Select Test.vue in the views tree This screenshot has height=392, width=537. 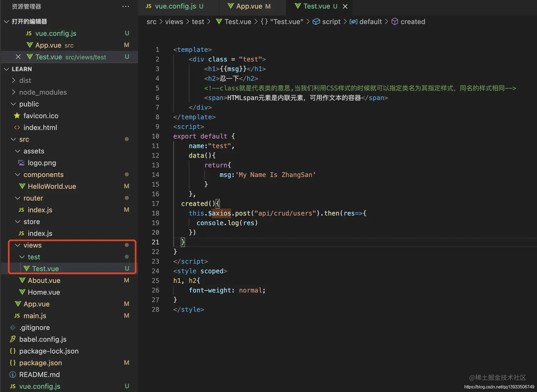(69, 268)
